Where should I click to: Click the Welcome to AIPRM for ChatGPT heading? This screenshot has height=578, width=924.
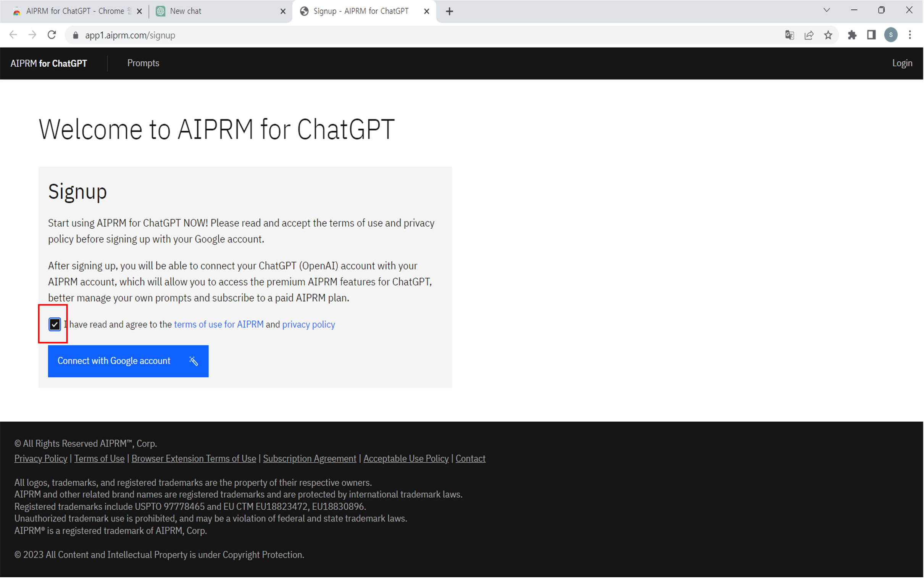tap(216, 129)
